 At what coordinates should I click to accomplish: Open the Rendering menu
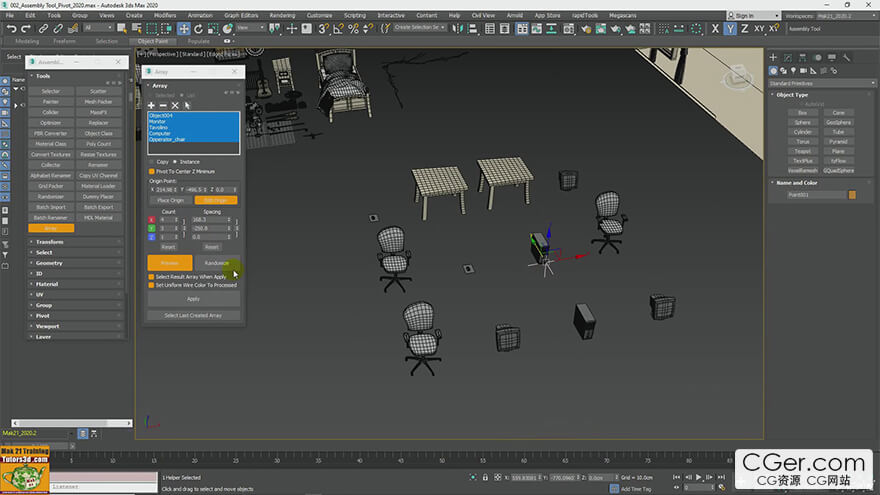(282, 15)
